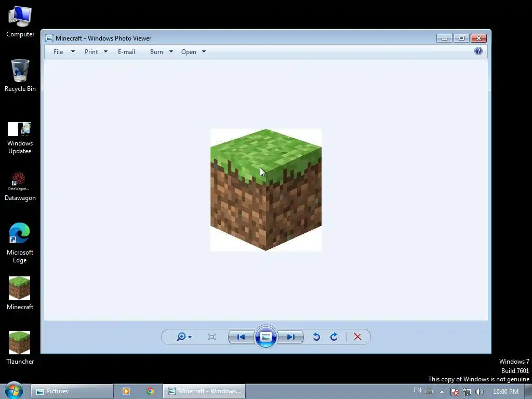The image size is (532, 399).
Task: Click the E-mail menu item
Action: coord(127,52)
